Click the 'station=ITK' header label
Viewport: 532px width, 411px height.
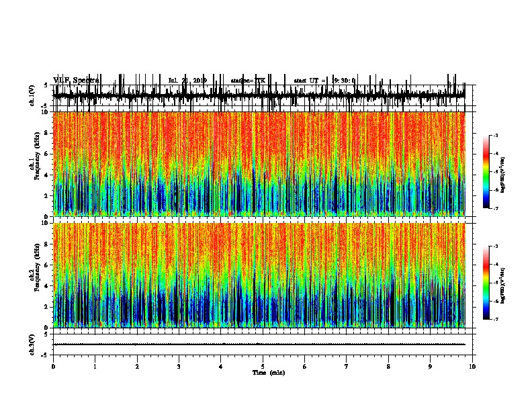pos(248,81)
